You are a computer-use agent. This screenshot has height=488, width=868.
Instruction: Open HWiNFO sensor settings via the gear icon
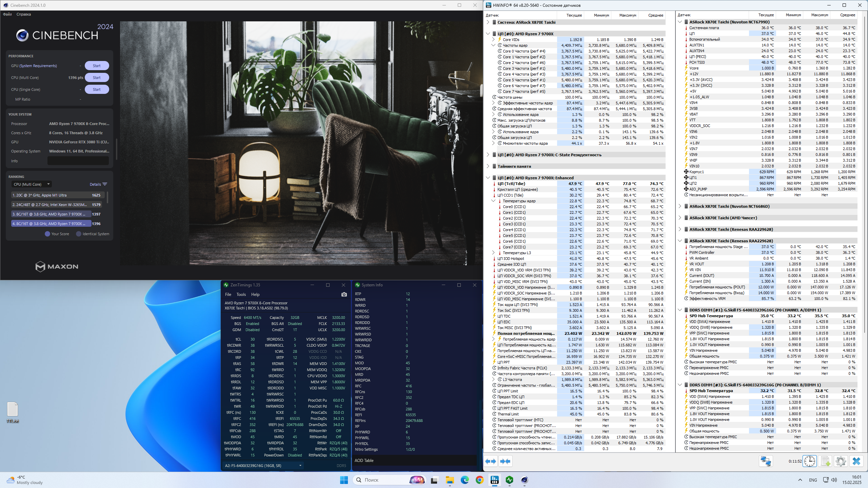pos(841,461)
